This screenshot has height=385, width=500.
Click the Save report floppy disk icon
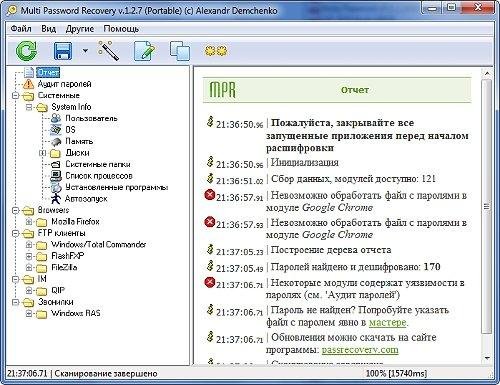[63, 51]
